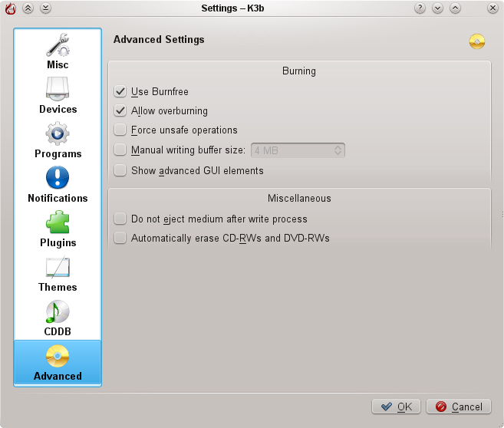Click the K3b flame icon in title bar
The height and width of the screenshot is (428, 504).
(x=11, y=8)
